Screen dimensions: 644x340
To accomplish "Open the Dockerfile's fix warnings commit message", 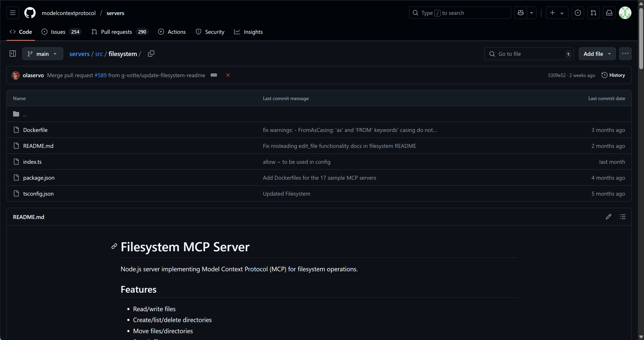I will [x=350, y=130].
